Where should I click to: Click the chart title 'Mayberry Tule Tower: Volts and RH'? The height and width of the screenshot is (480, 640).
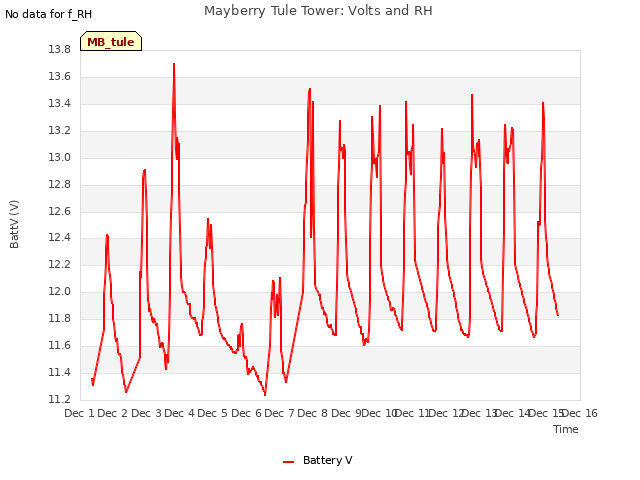pyautogui.click(x=318, y=11)
